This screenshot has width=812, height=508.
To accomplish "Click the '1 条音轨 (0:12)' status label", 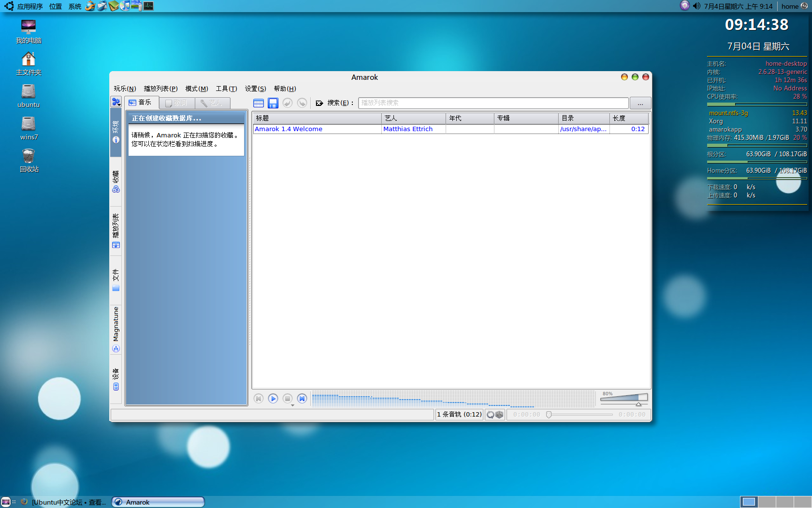I will coord(459,415).
